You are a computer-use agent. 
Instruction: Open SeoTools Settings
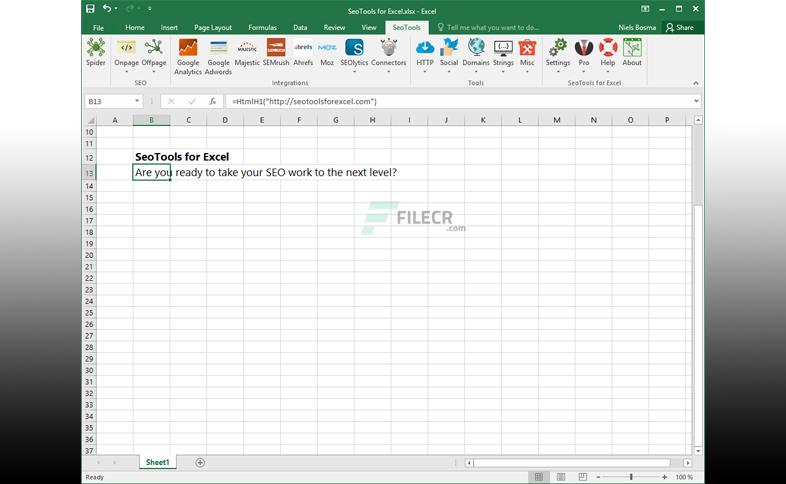pos(557,56)
